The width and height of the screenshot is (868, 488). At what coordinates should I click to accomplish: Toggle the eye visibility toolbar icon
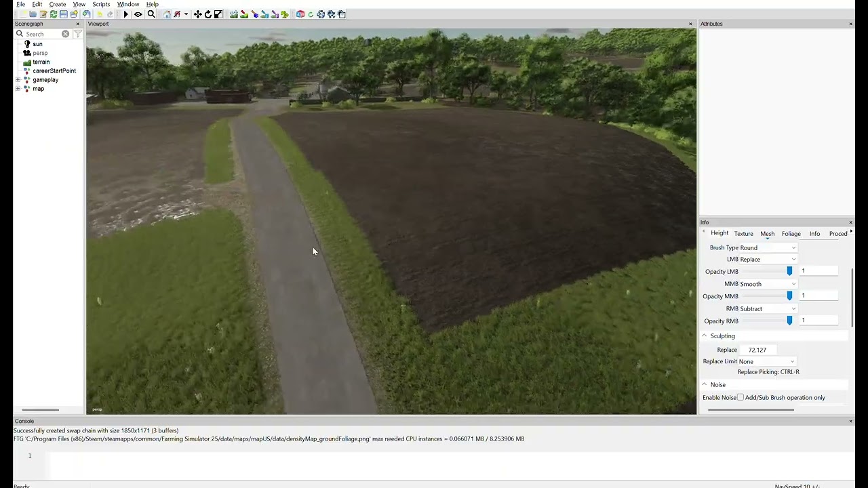(x=138, y=14)
